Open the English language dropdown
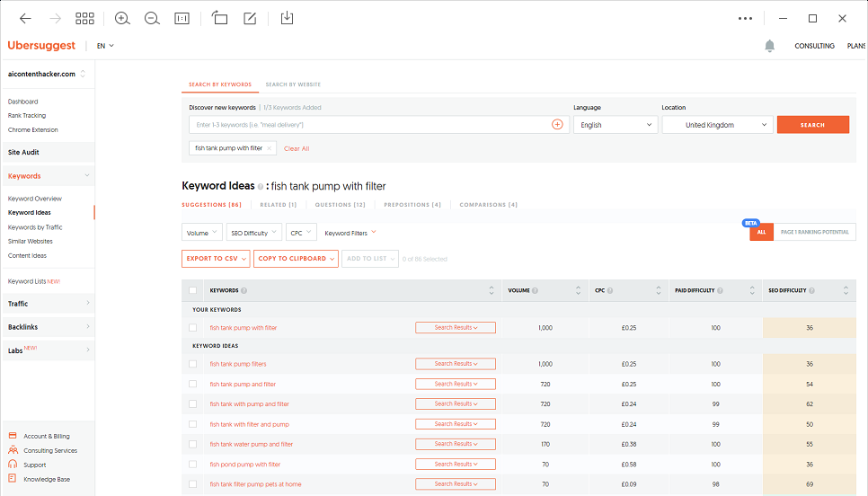 click(x=616, y=125)
